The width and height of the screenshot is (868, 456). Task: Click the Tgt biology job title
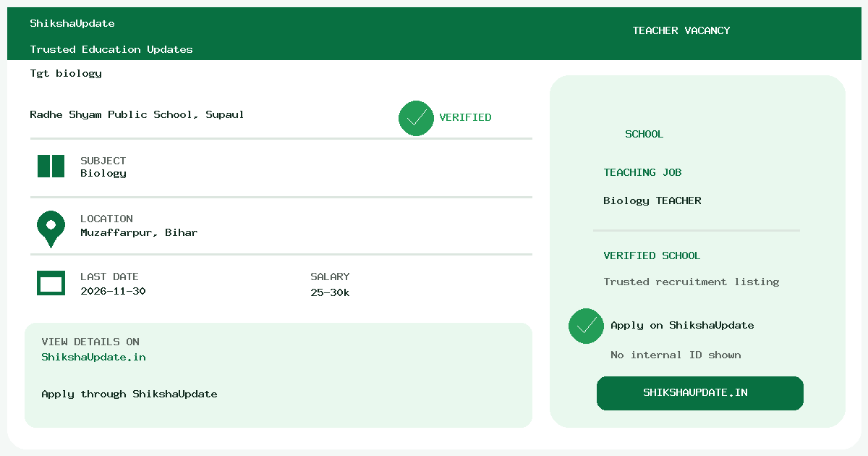coord(66,73)
